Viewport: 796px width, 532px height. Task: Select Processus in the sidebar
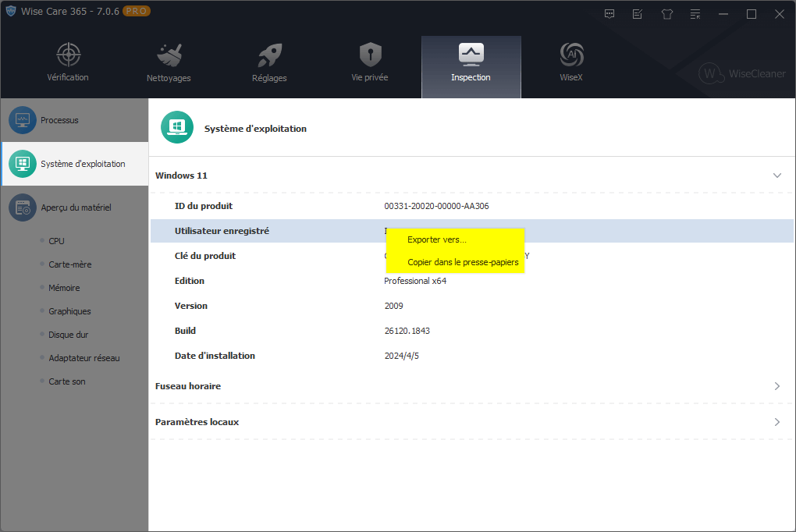point(75,120)
